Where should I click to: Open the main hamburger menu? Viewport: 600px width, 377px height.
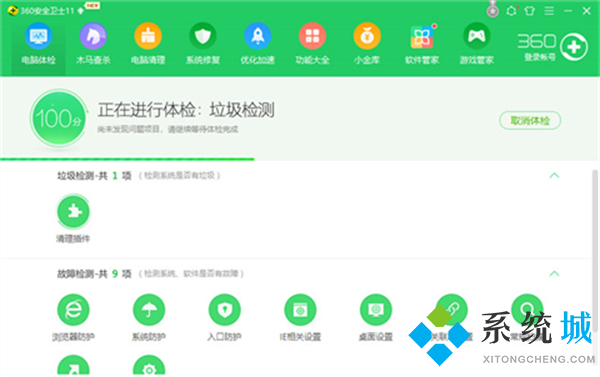(549, 11)
